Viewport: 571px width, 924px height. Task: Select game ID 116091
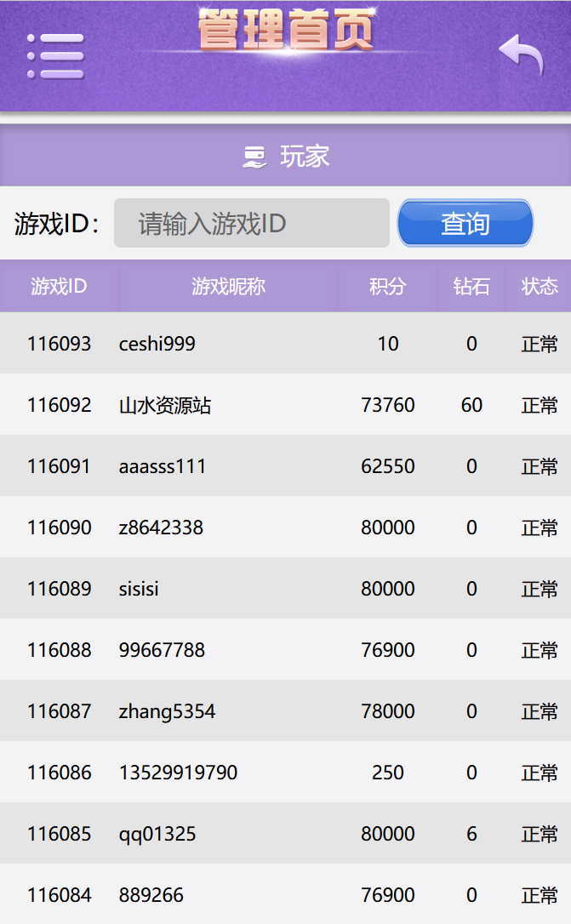(x=60, y=466)
